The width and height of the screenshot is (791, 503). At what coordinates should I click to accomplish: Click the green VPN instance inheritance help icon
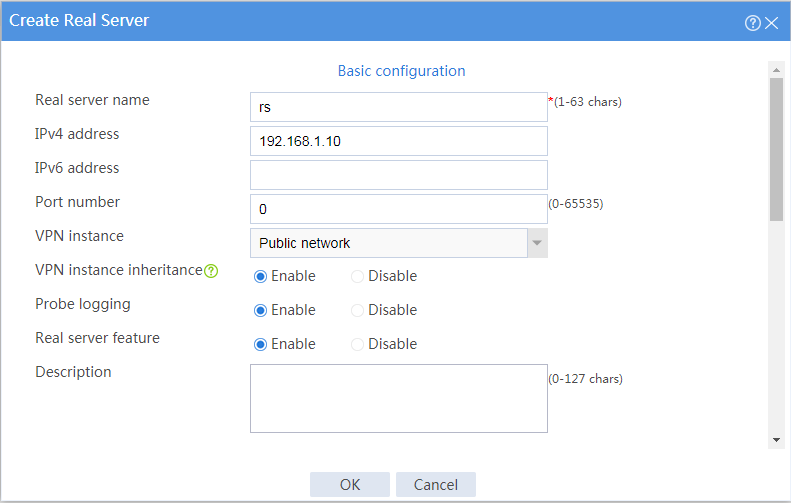211,271
